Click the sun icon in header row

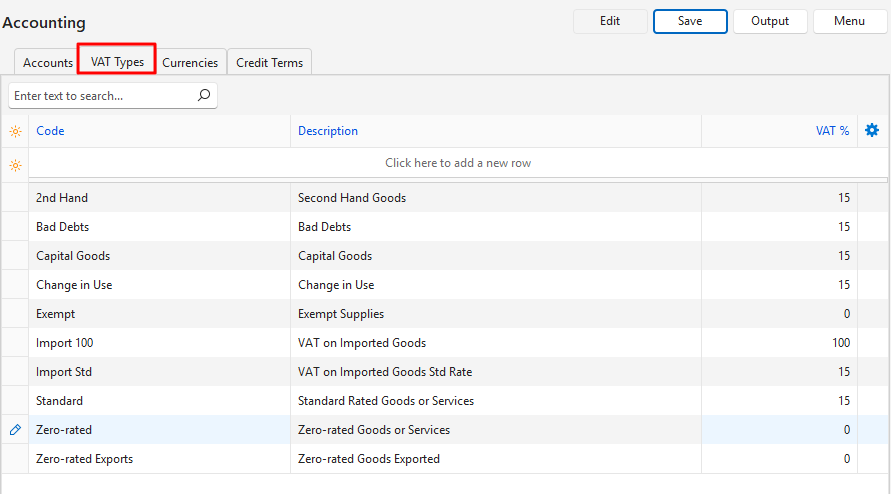click(15, 131)
